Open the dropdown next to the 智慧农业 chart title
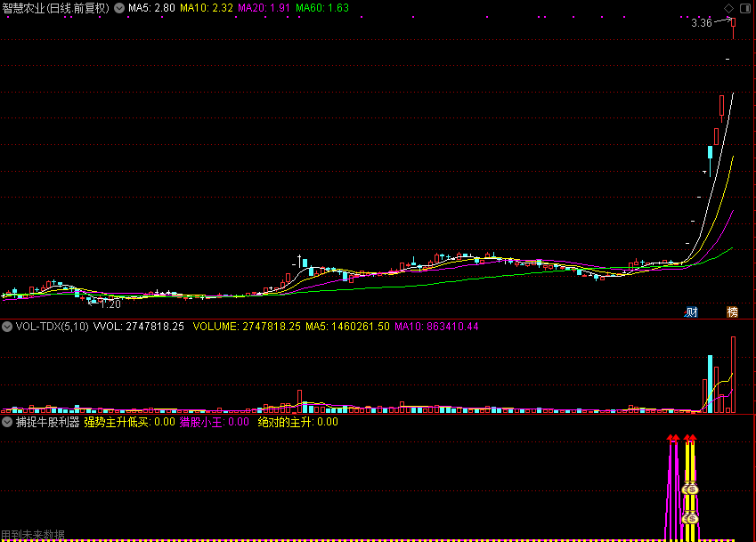The height and width of the screenshot is (542, 756). 119,8
